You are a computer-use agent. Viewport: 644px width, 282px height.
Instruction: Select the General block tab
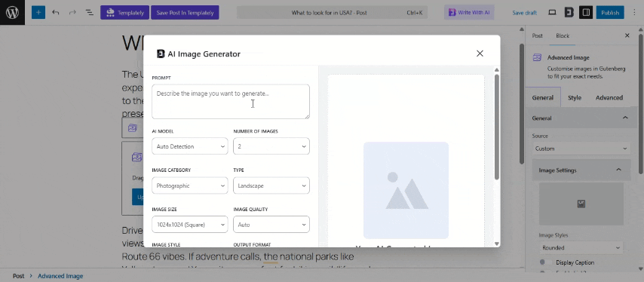pos(542,98)
